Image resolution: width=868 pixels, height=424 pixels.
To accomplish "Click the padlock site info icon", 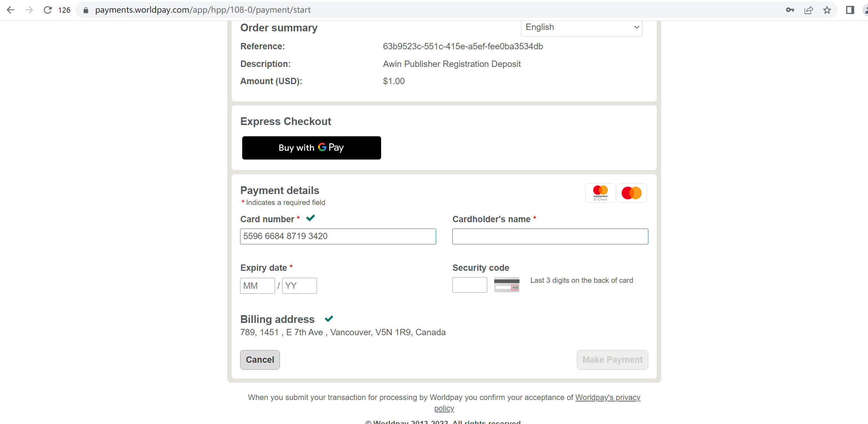I will coord(86,10).
